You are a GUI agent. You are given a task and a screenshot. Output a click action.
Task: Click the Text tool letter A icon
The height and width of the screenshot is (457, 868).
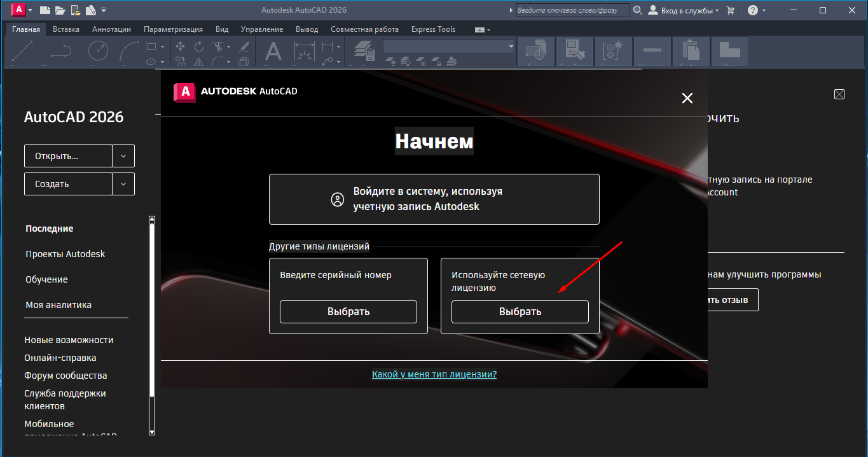pos(273,51)
